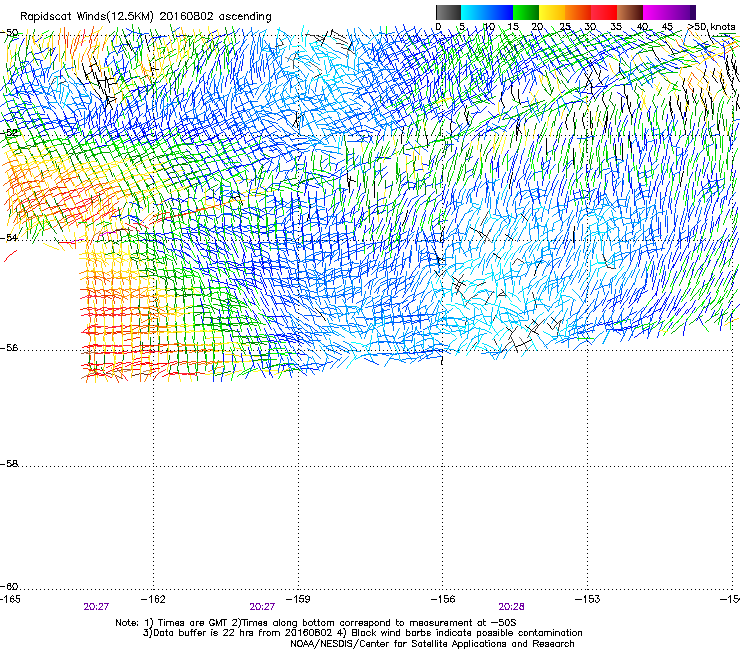Click the -159 longitude axis label

[298, 599]
